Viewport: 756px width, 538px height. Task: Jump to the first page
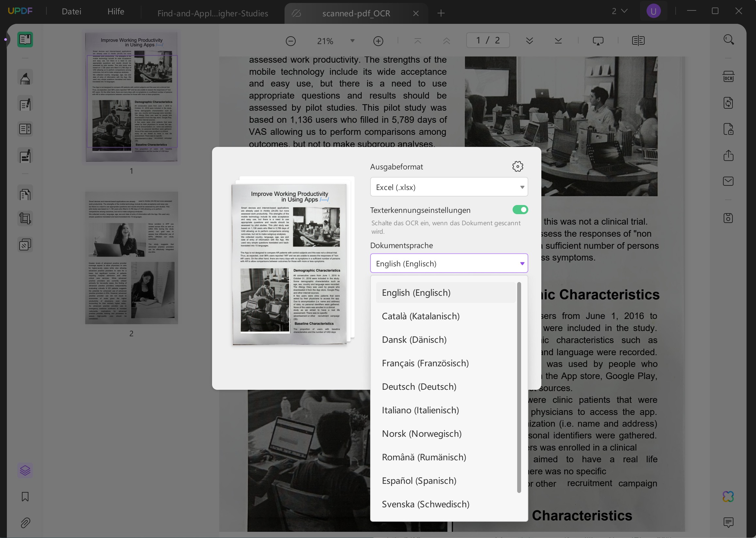click(418, 41)
